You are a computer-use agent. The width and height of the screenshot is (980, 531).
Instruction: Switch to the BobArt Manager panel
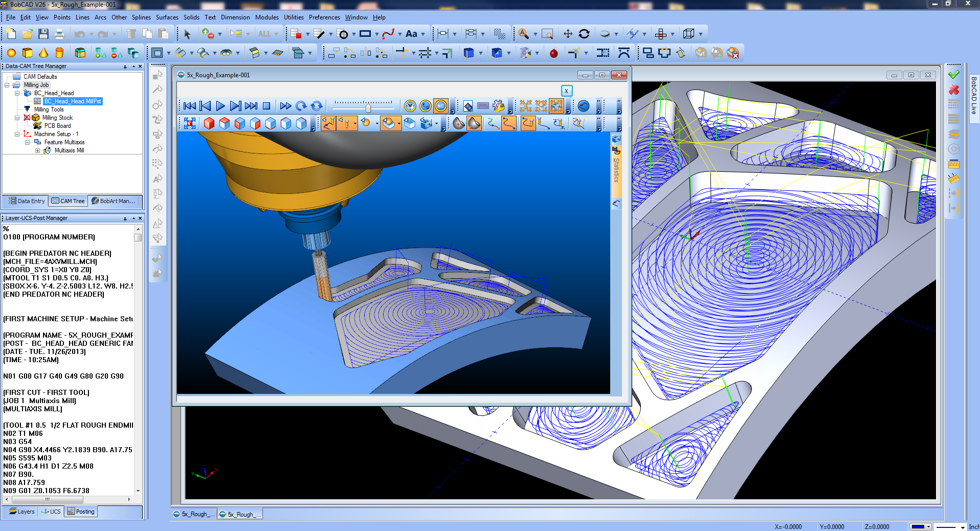115,201
